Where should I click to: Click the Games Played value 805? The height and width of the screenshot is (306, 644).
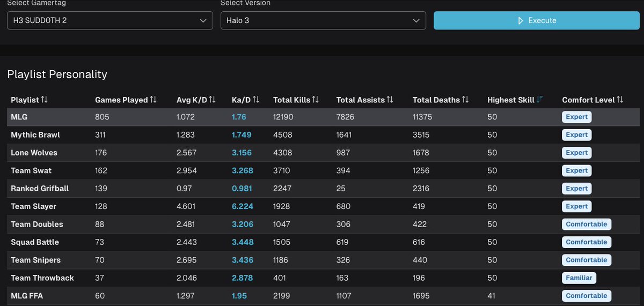click(x=101, y=117)
